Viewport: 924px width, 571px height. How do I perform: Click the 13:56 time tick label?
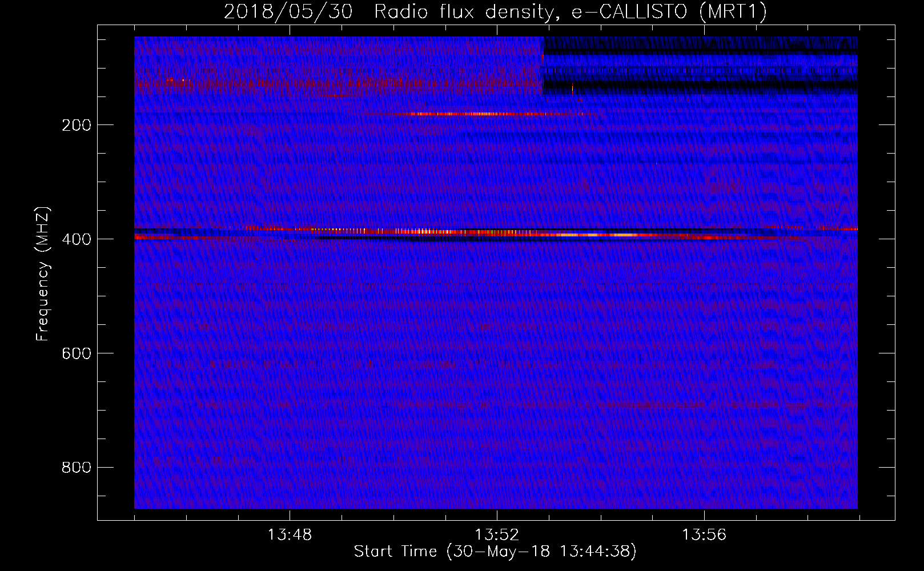(x=704, y=535)
